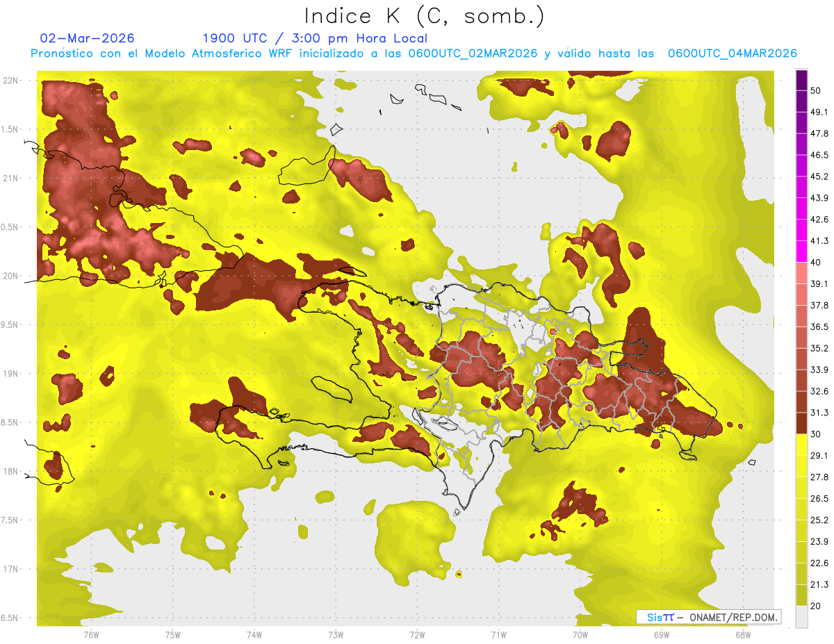Click the '39.1' color scale label

[x=819, y=283]
